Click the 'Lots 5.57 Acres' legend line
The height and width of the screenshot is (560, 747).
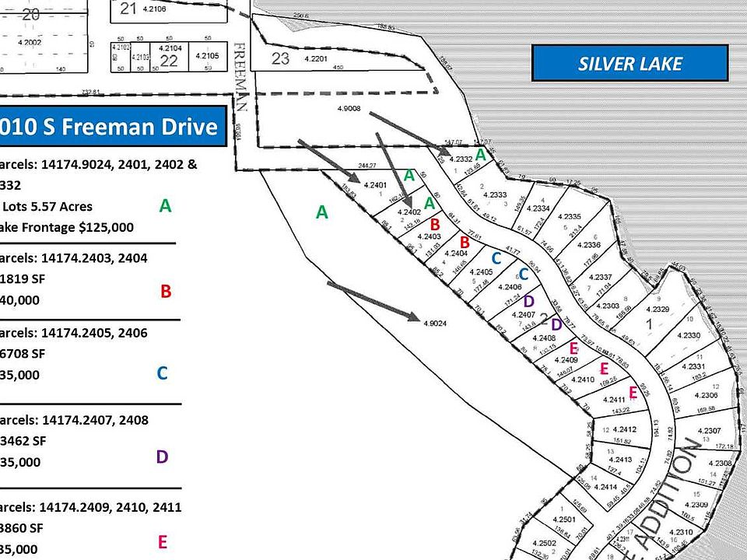point(47,207)
